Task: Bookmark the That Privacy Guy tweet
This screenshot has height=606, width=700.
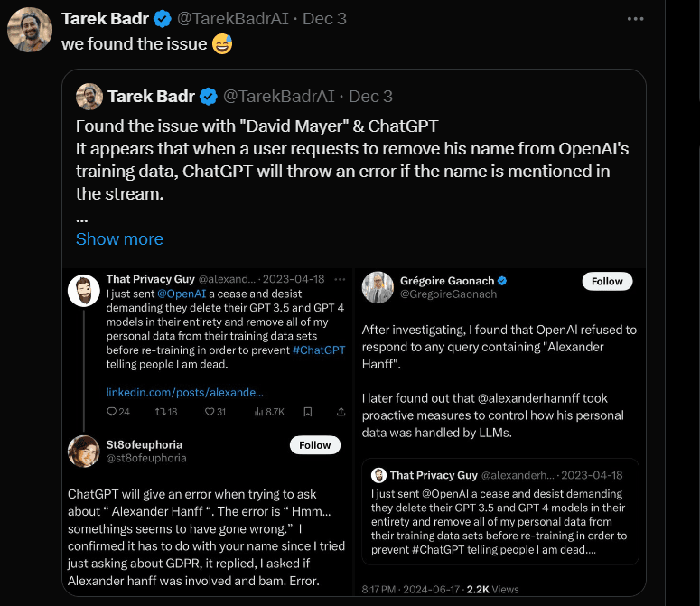Action: point(308,412)
